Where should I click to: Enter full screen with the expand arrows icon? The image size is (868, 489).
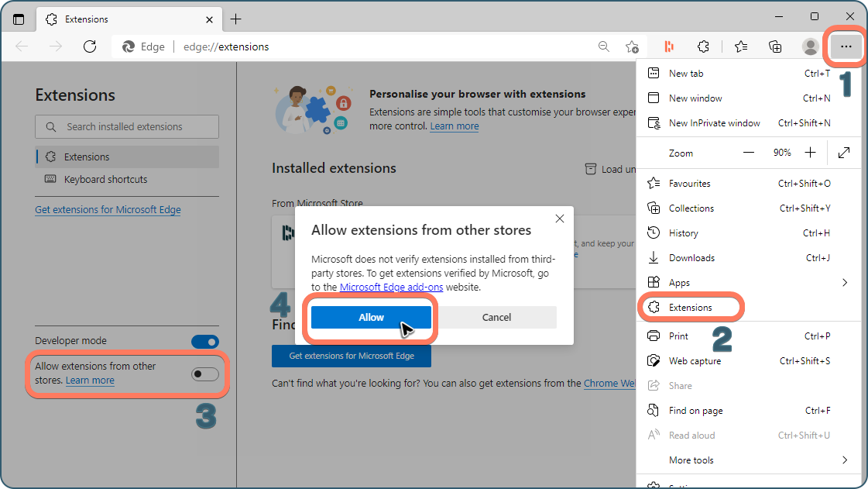coord(844,153)
